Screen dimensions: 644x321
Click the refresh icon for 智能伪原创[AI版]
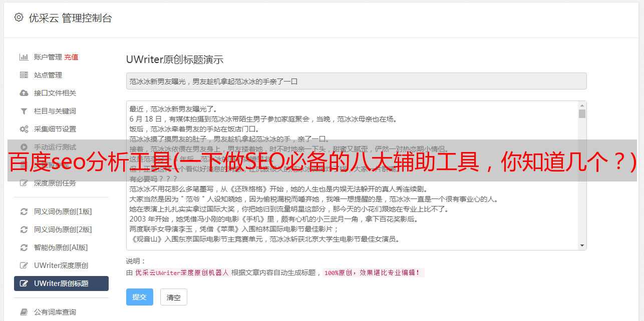24,247
